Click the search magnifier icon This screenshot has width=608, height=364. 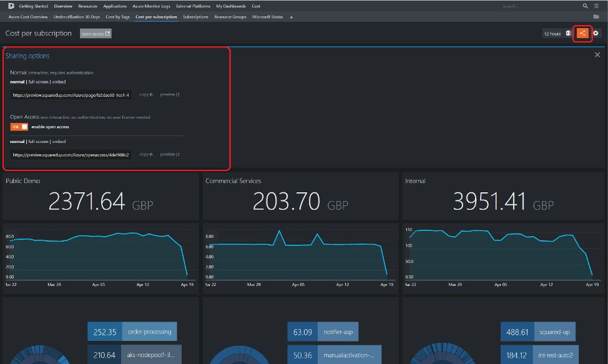click(x=585, y=6)
